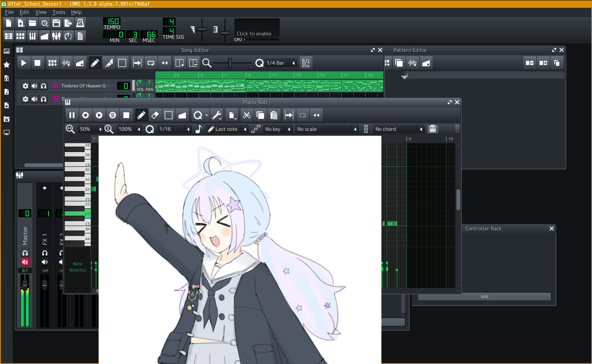
Task: Record while playing in Piano-Roll
Action: [99, 115]
